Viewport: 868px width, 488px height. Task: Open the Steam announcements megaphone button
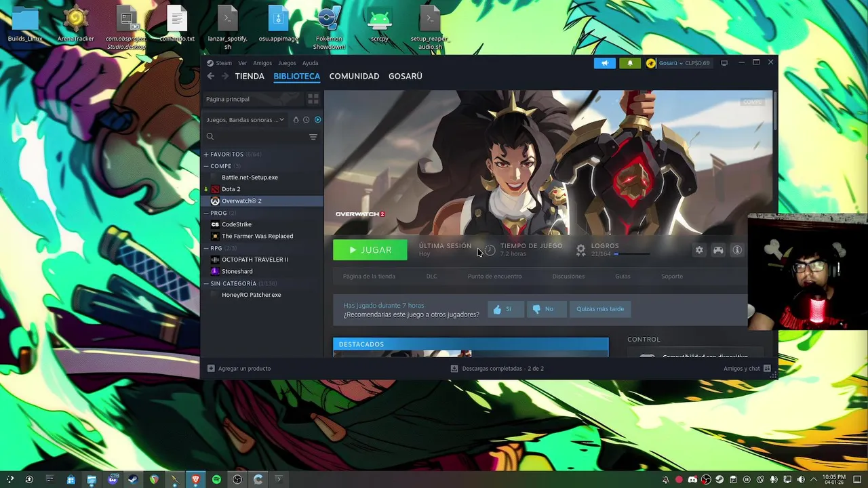coord(605,63)
